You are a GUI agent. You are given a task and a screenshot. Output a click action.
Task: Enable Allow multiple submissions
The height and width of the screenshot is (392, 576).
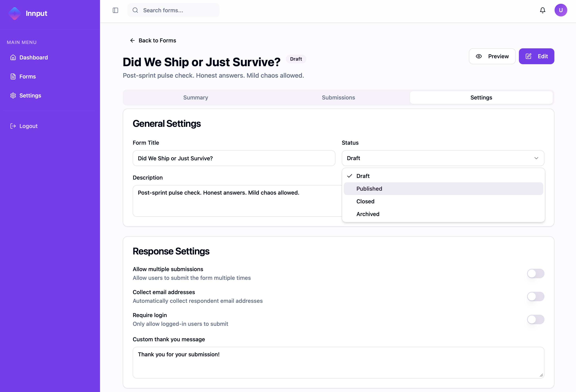536,274
